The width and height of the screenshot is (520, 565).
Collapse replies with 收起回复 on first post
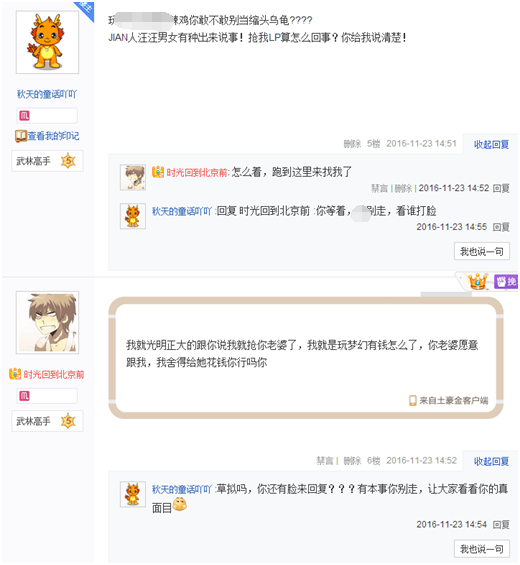491,144
